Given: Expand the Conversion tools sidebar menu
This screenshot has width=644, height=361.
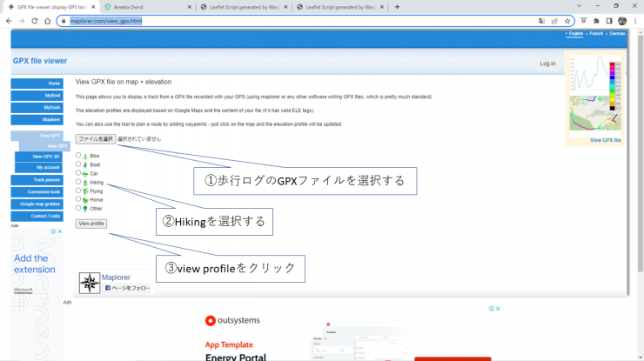Looking at the screenshot, I should (37, 191).
